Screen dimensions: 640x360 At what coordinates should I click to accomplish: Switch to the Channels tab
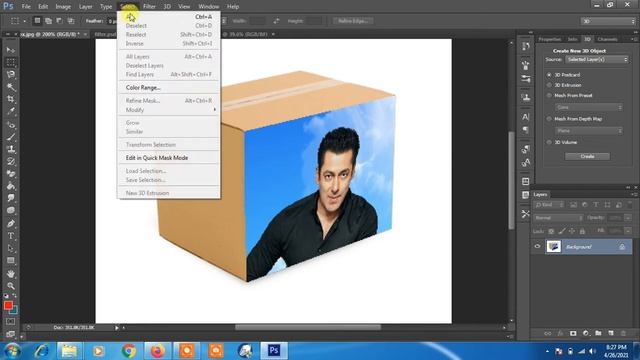click(607, 39)
